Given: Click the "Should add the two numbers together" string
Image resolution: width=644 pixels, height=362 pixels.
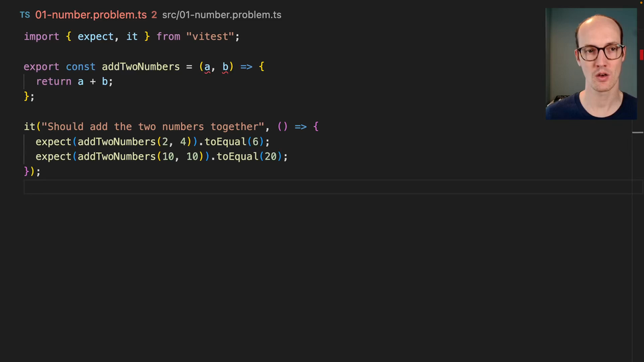Looking at the screenshot, I should [x=152, y=127].
